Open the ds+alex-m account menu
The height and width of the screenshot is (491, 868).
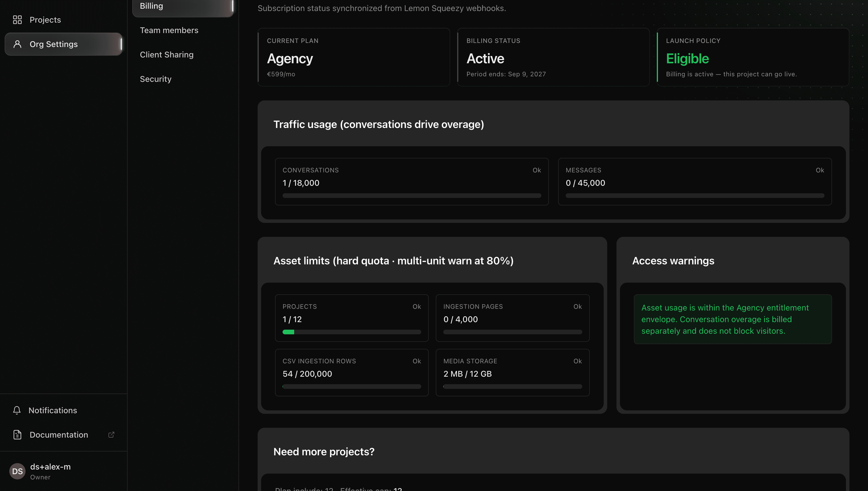pyautogui.click(x=64, y=471)
